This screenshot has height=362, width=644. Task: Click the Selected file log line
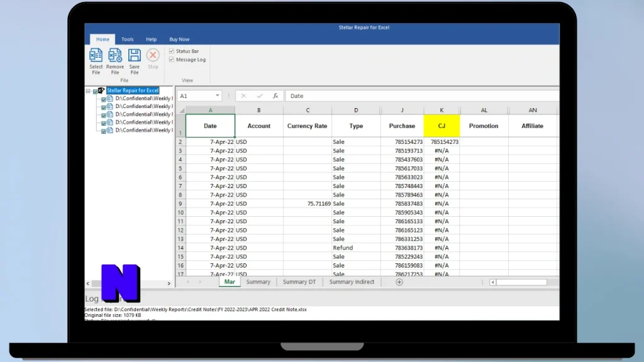(x=196, y=309)
